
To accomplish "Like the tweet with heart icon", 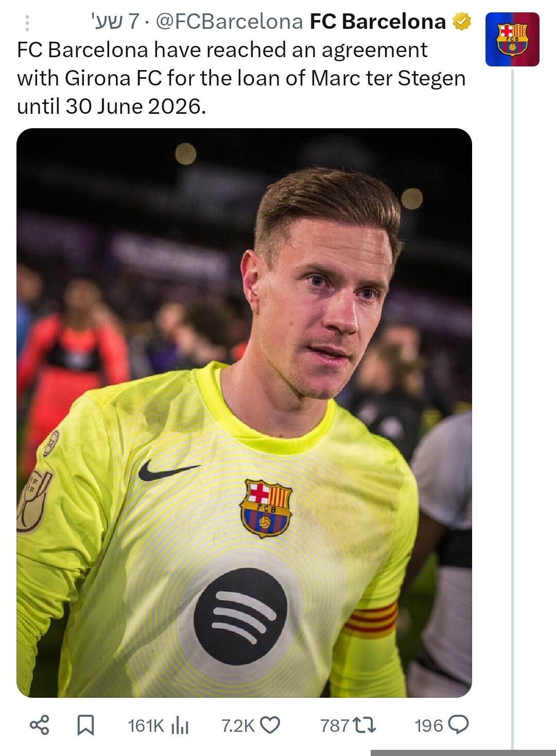I will tap(270, 725).
